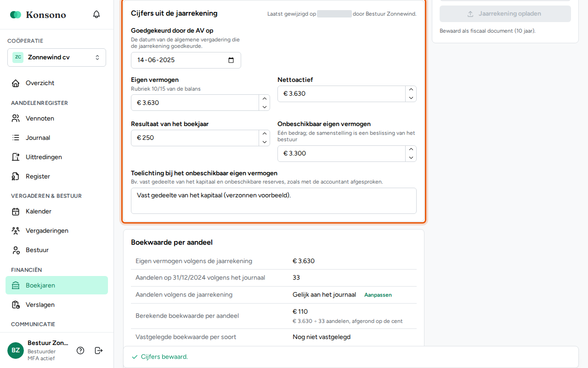Go to Overzicht in the sidebar

point(57,83)
